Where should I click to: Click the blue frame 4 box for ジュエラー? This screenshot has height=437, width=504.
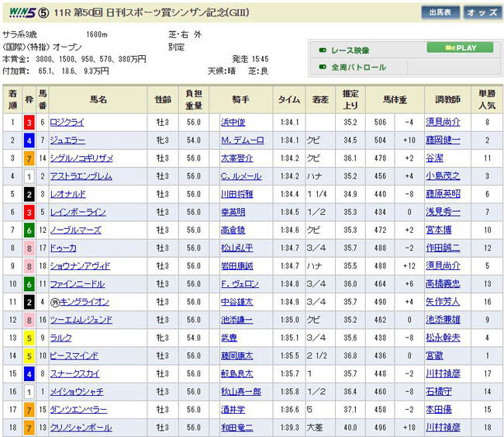pos(29,140)
